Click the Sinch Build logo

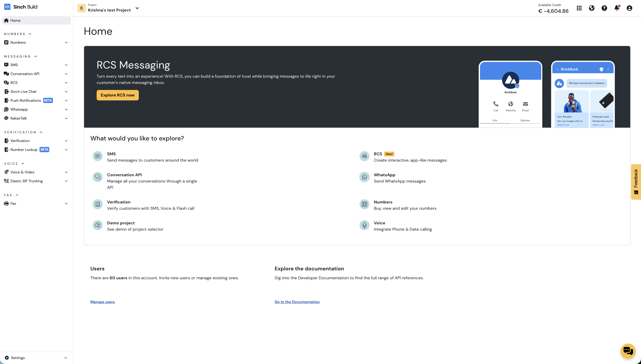[21, 7]
